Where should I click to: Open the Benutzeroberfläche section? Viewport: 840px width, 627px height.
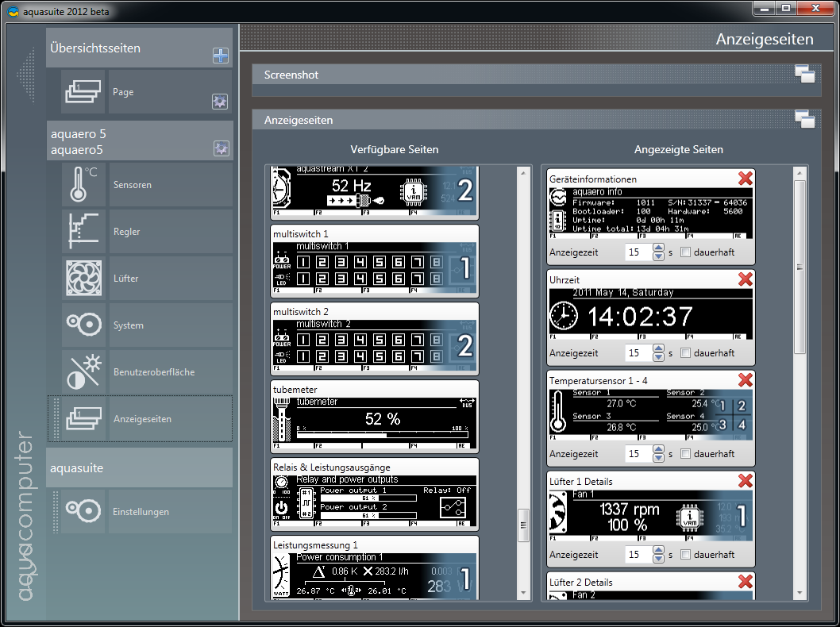pyautogui.click(x=171, y=371)
